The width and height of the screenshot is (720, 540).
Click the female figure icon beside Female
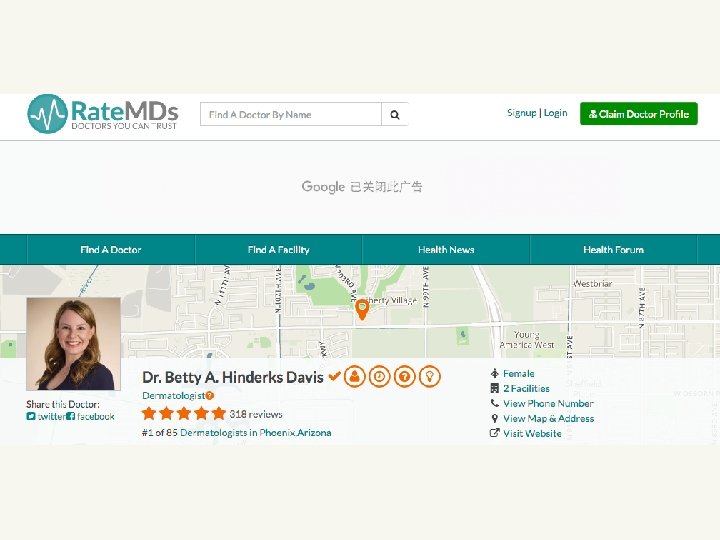click(x=495, y=373)
